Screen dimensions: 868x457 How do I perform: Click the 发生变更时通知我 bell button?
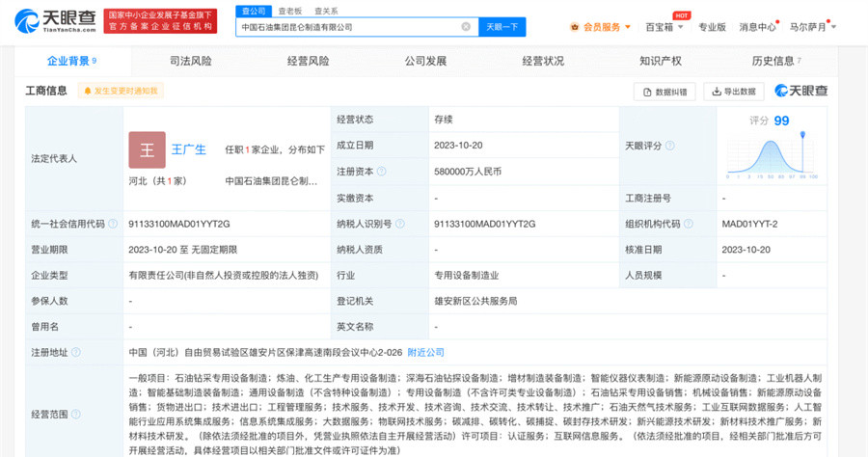[121, 91]
